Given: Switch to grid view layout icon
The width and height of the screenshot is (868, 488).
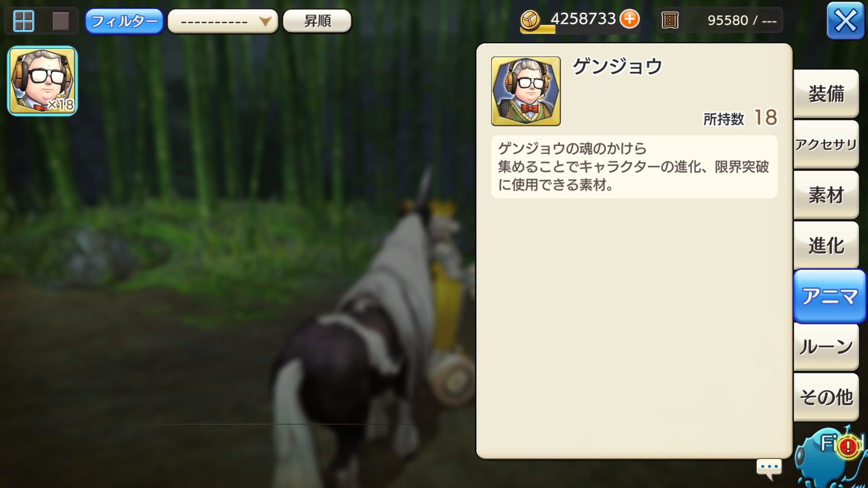Looking at the screenshot, I should click(x=24, y=21).
